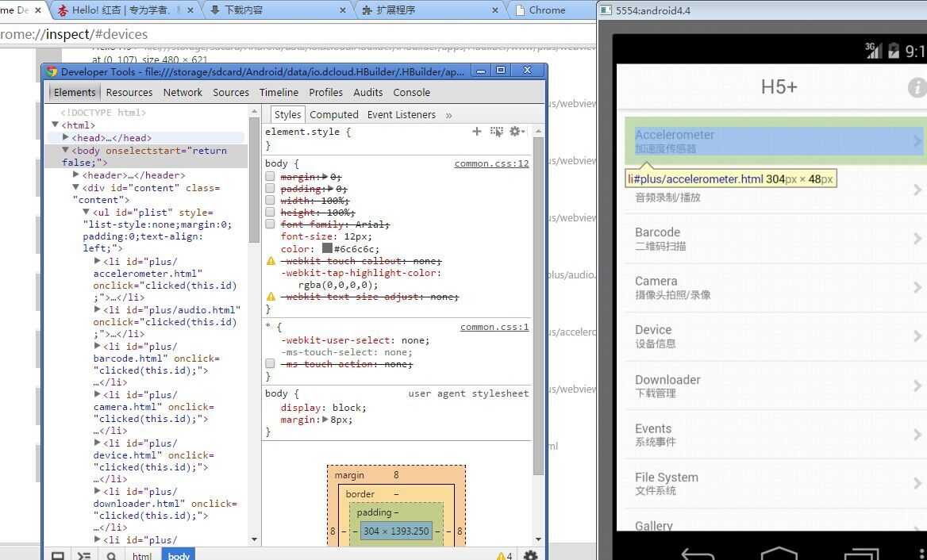Click the warning count icon showing 4

504,556
